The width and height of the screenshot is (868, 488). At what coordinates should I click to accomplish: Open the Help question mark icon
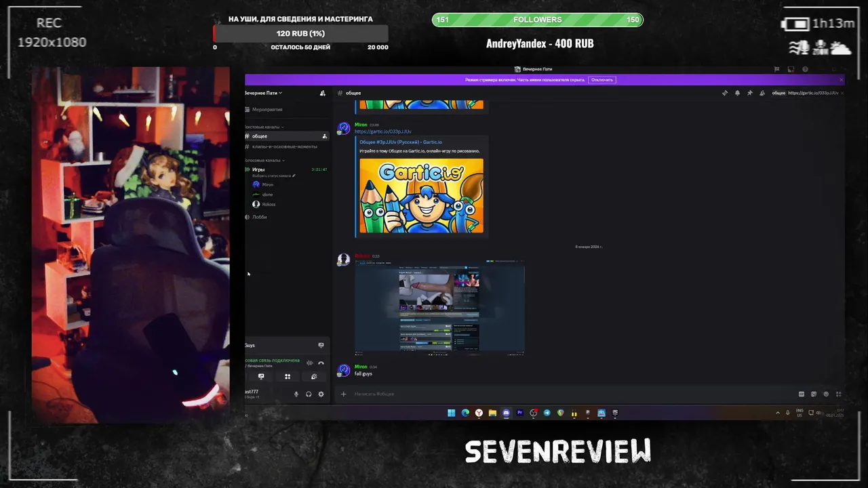coord(805,69)
